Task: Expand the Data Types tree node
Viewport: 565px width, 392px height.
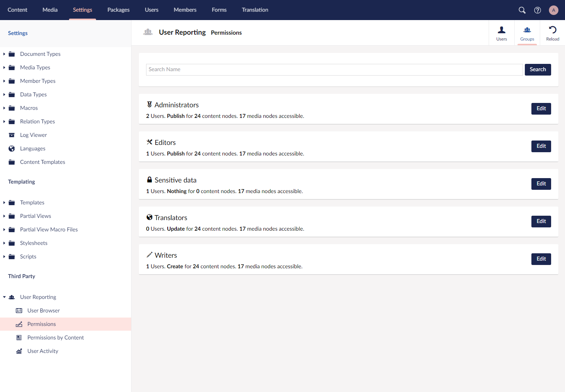Action: (4, 95)
